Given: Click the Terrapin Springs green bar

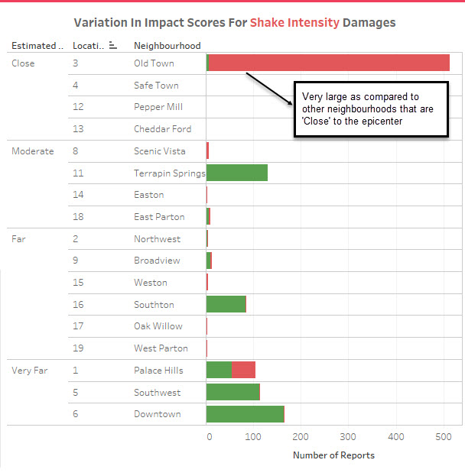Looking at the screenshot, I should click(x=237, y=173).
